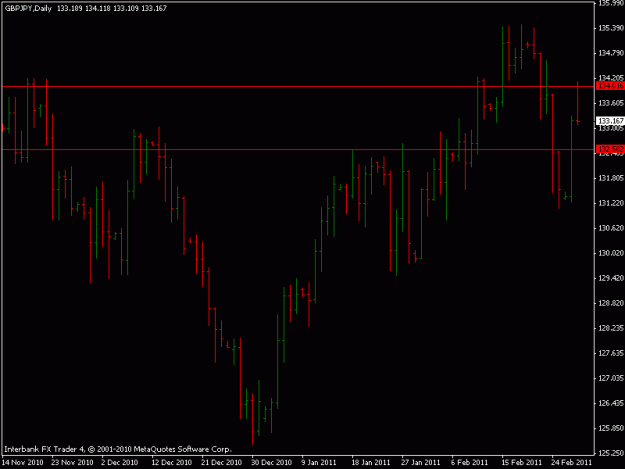Click the date label 21 Dec 2010
Screen dimensions: 625x469
pos(221,462)
